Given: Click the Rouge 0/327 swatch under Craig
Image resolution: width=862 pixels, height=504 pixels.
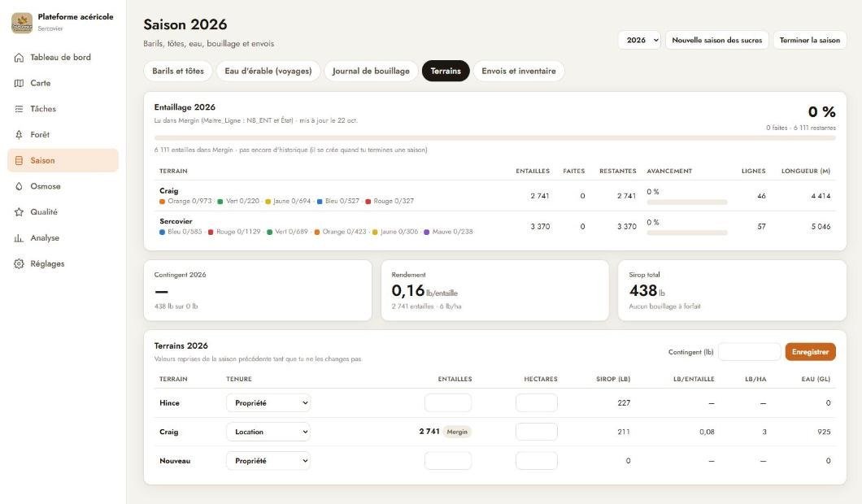Looking at the screenshot, I should 368,202.
